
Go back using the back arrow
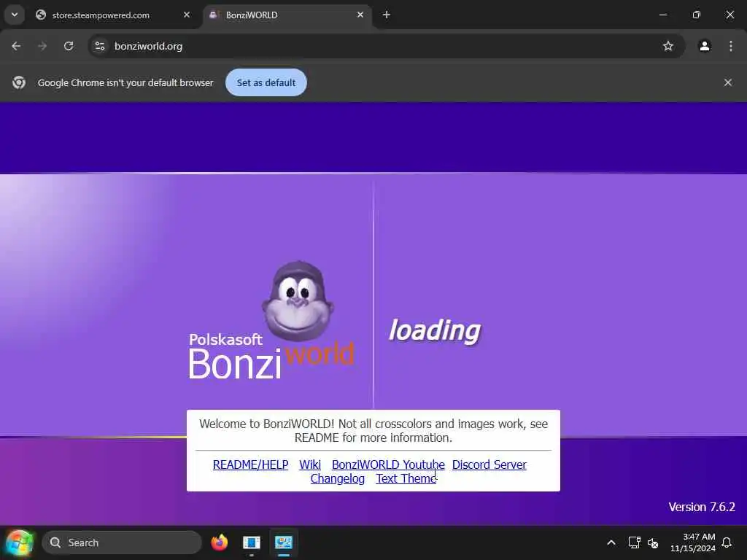pyautogui.click(x=16, y=46)
